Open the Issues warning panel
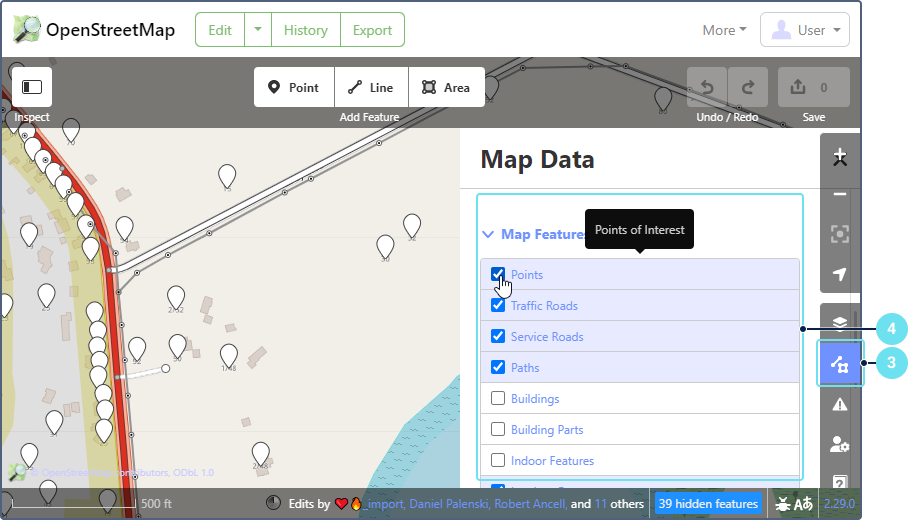The height and width of the screenshot is (520, 908). [x=839, y=404]
